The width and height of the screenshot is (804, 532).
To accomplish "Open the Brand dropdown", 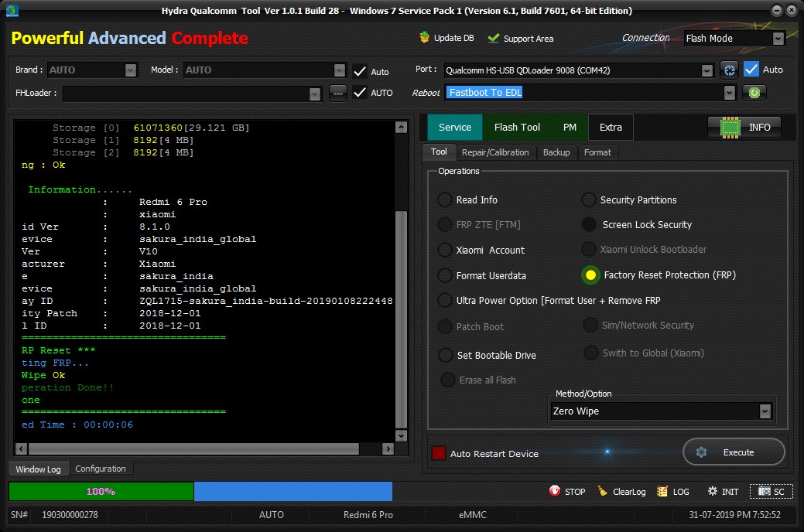I will coord(131,70).
